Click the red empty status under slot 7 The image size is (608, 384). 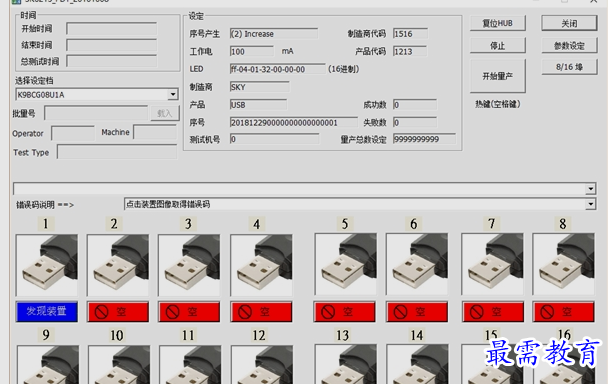click(x=493, y=311)
